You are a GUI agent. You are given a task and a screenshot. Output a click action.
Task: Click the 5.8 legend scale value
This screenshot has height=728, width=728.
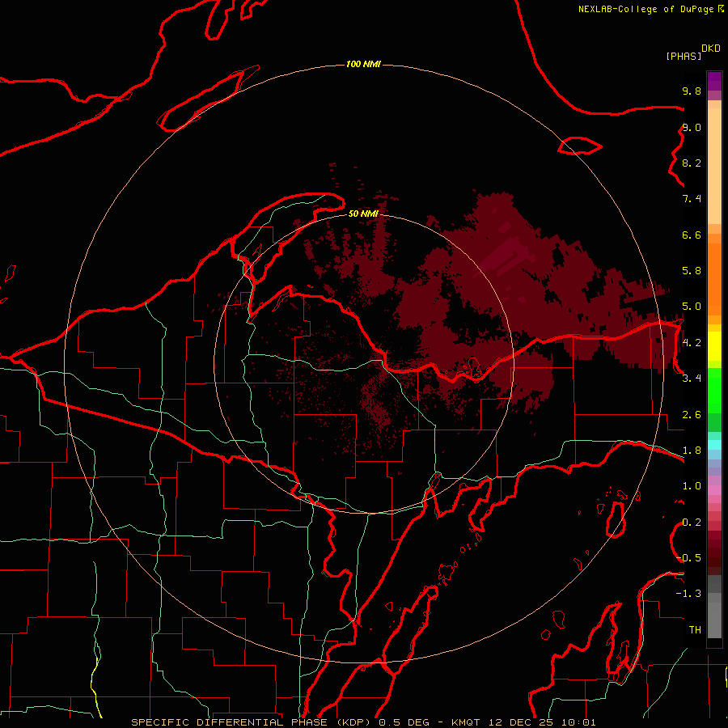pos(692,270)
